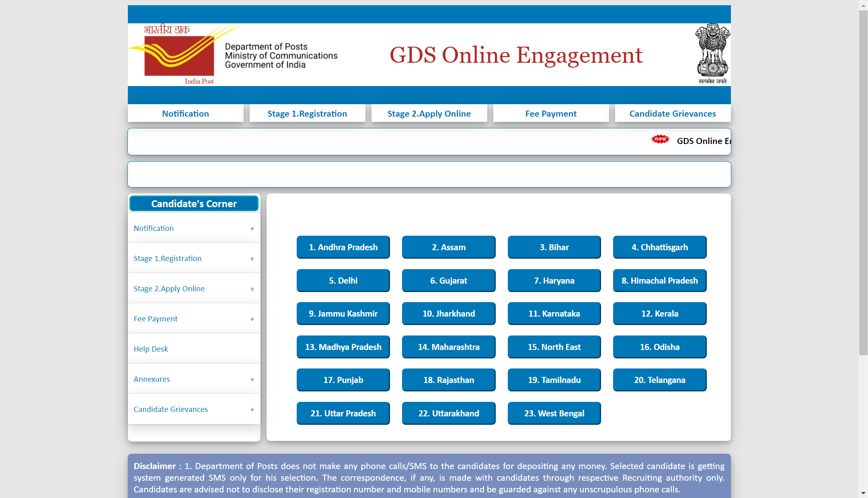This screenshot has width=868, height=498.
Task: Select 11. Karnataka button
Action: point(554,313)
